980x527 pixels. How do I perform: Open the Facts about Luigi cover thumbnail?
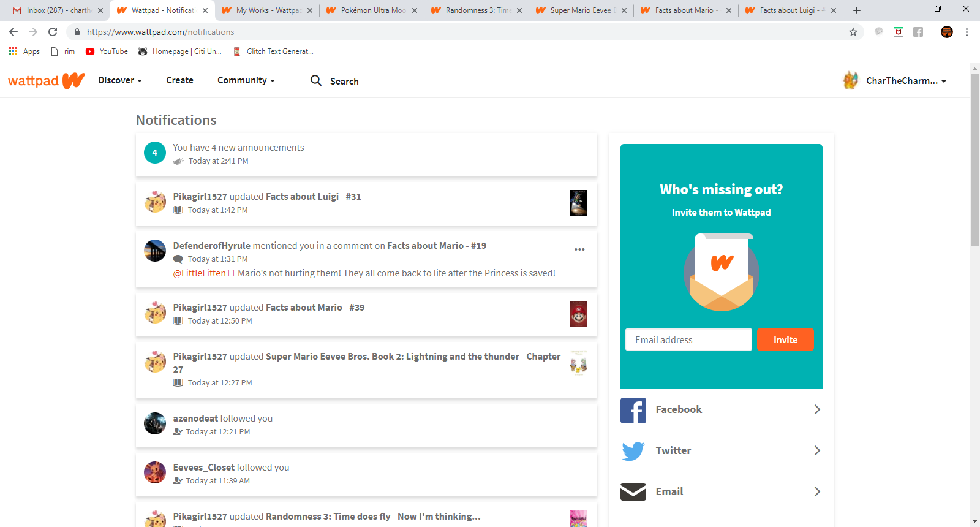coord(579,203)
